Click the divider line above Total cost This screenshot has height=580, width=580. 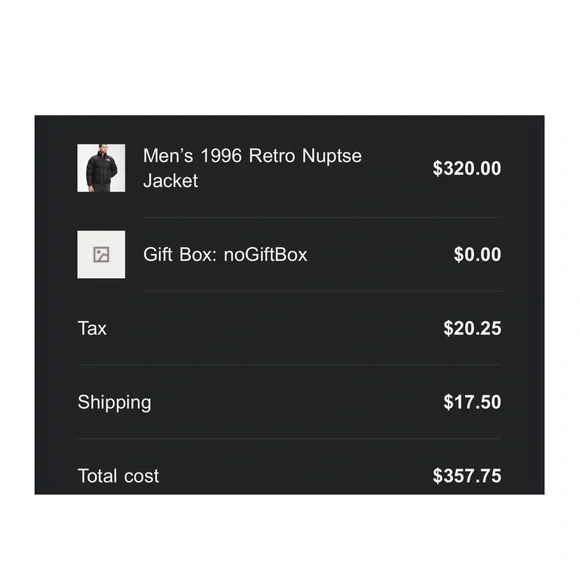(x=289, y=439)
